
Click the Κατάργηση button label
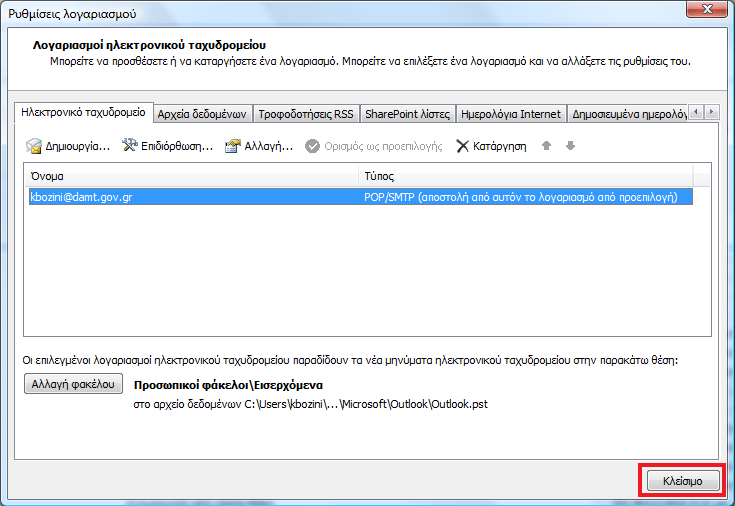[x=500, y=146]
